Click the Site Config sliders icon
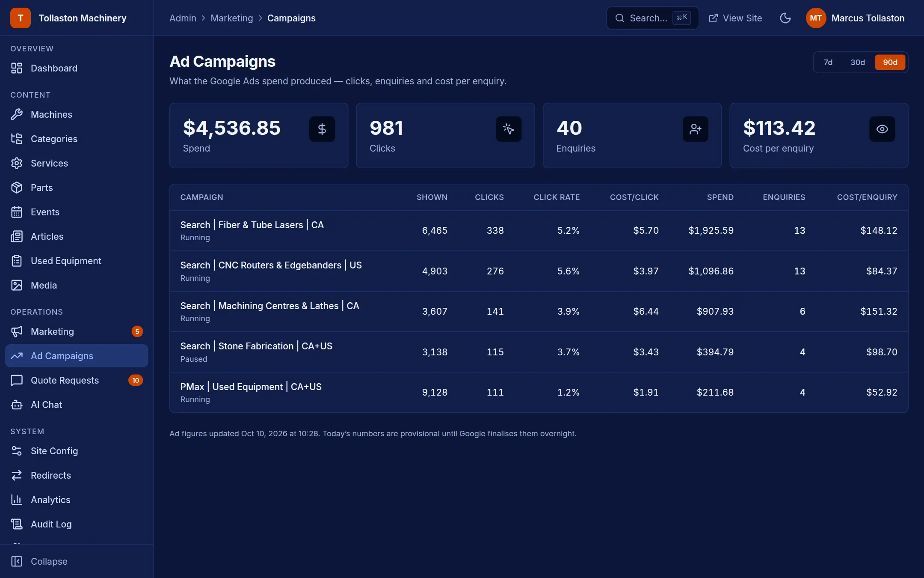Image resolution: width=924 pixels, height=578 pixels. pos(17,451)
